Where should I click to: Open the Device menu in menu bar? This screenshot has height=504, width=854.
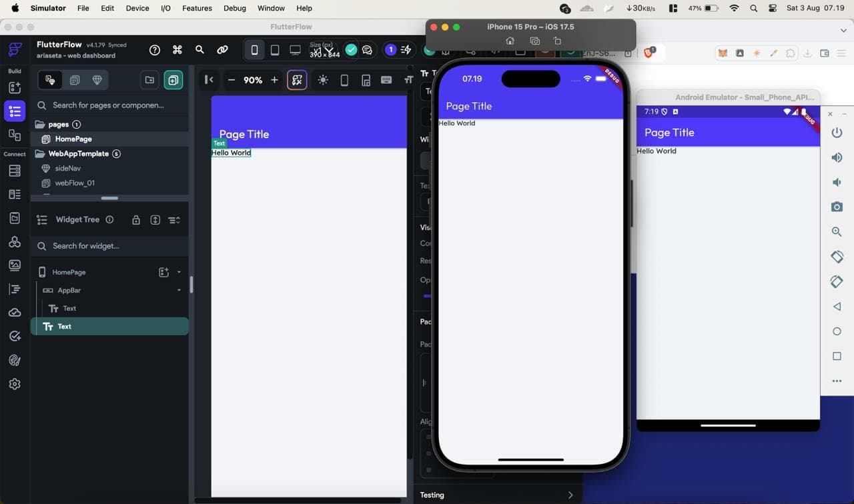click(137, 8)
